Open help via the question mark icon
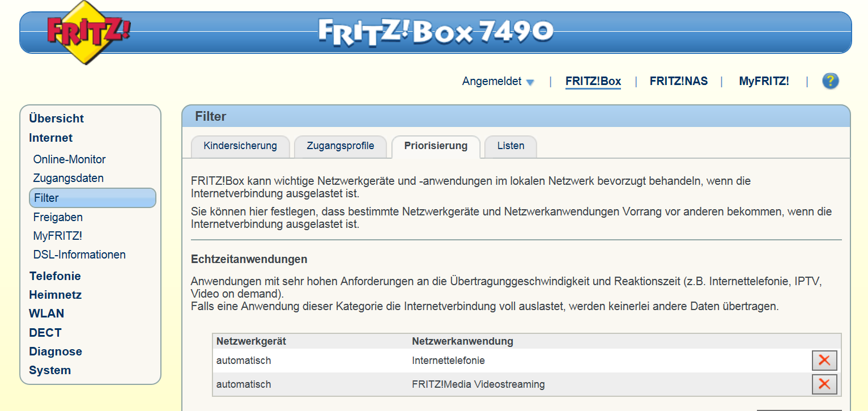This screenshot has width=868, height=411. pos(830,81)
